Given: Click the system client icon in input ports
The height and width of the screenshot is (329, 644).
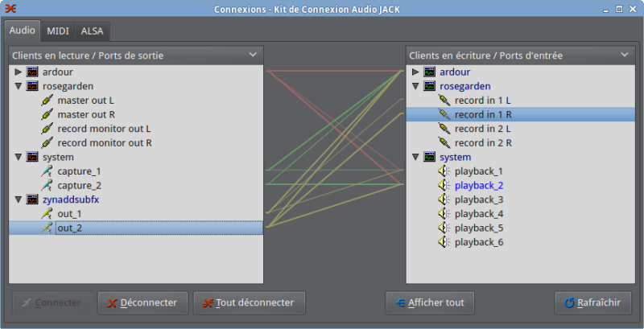Looking at the screenshot, I should pos(429,157).
